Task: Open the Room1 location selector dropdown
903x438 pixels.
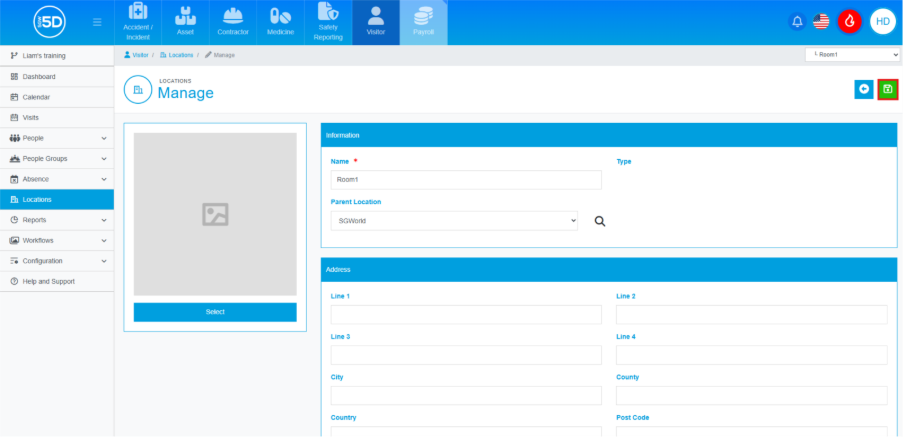Action: [x=852, y=55]
